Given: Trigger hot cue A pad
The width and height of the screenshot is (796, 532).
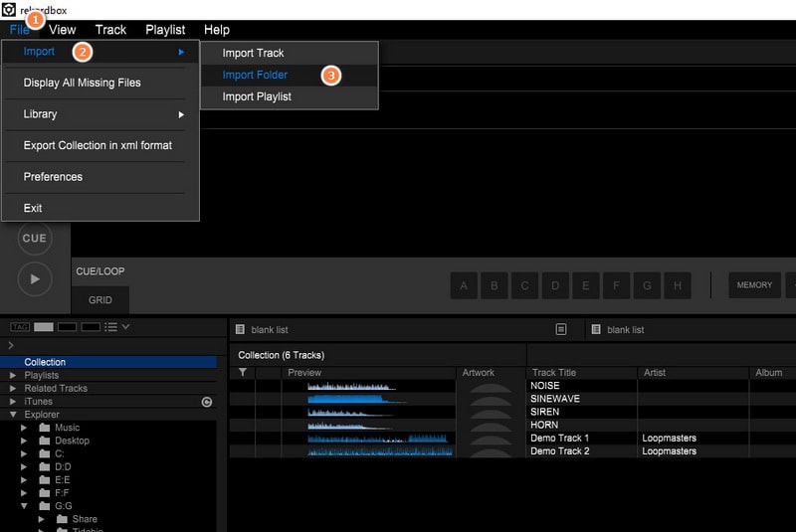Looking at the screenshot, I should click(464, 285).
